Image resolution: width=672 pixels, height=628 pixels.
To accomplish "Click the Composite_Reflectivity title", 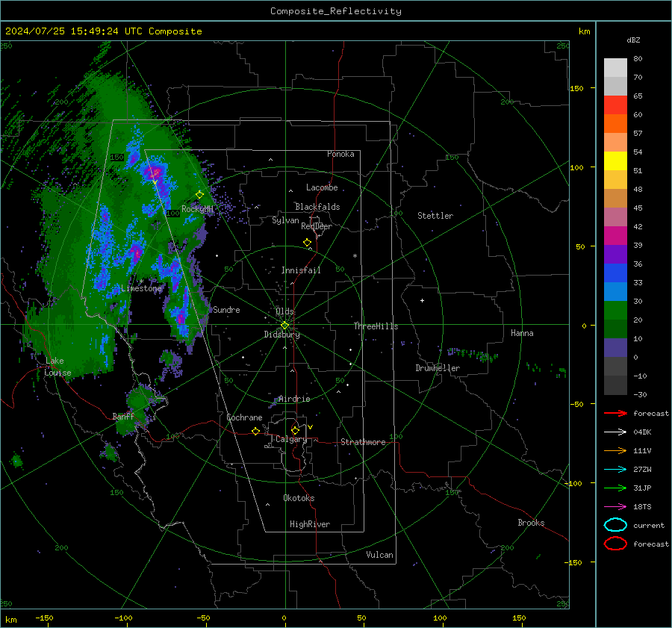I will coord(336,11).
